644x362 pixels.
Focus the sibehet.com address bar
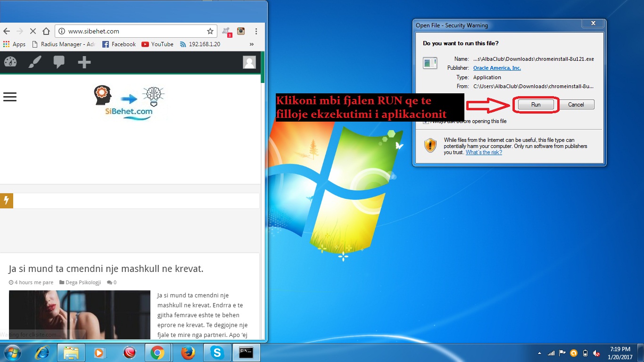pos(136,31)
